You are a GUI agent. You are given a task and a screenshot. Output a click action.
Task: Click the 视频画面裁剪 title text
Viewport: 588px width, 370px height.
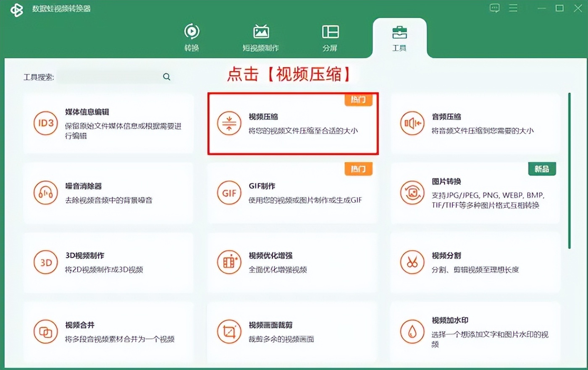(270, 325)
